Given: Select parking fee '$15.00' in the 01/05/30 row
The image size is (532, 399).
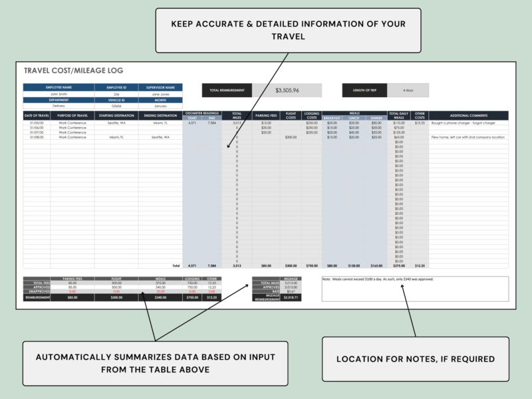Looking at the screenshot, I should pos(266,123).
